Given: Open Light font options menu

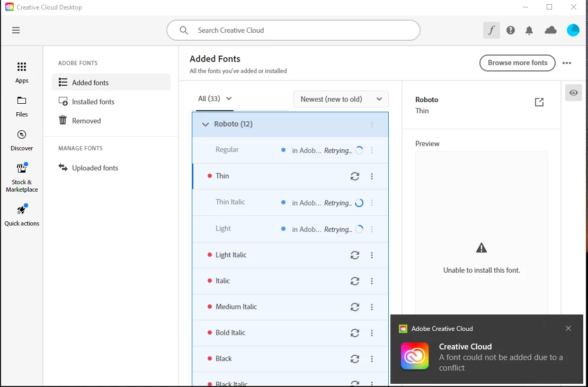Looking at the screenshot, I should click(372, 229).
